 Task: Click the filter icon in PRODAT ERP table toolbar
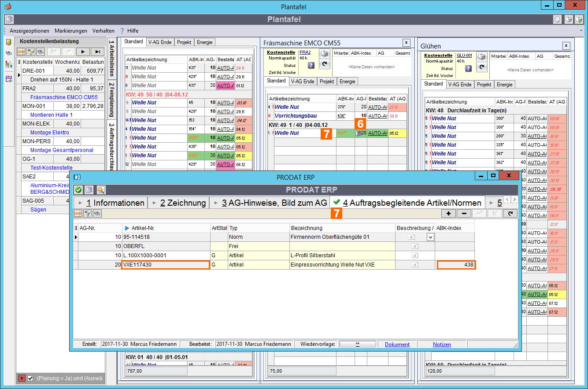click(88, 213)
